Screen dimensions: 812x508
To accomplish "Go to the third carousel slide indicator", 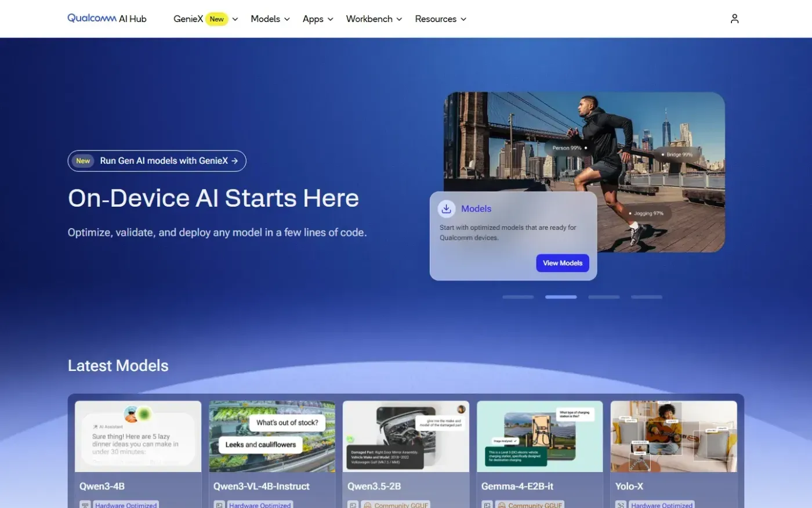I will point(604,297).
